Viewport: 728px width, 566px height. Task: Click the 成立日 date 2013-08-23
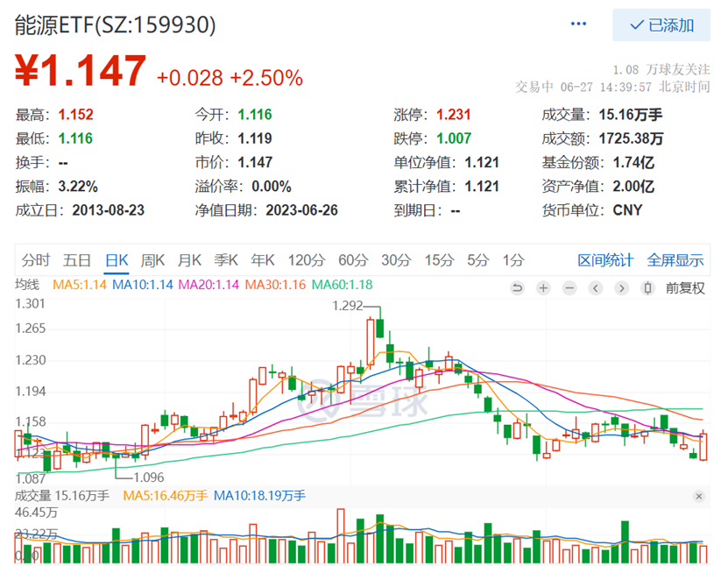pos(108,210)
